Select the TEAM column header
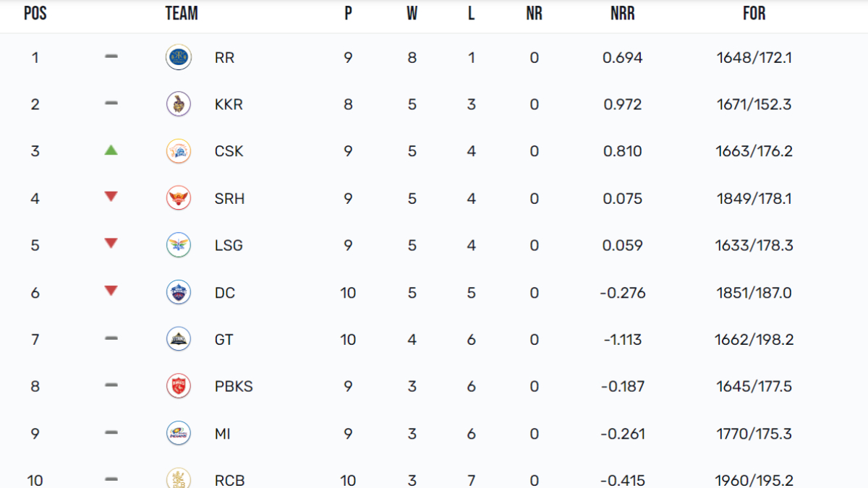The image size is (868, 488). coord(182,14)
